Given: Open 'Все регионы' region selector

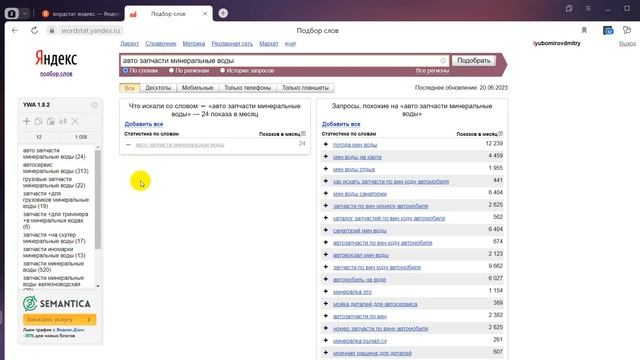Looking at the screenshot, I should pyautogui.click(x=432, y=71).
